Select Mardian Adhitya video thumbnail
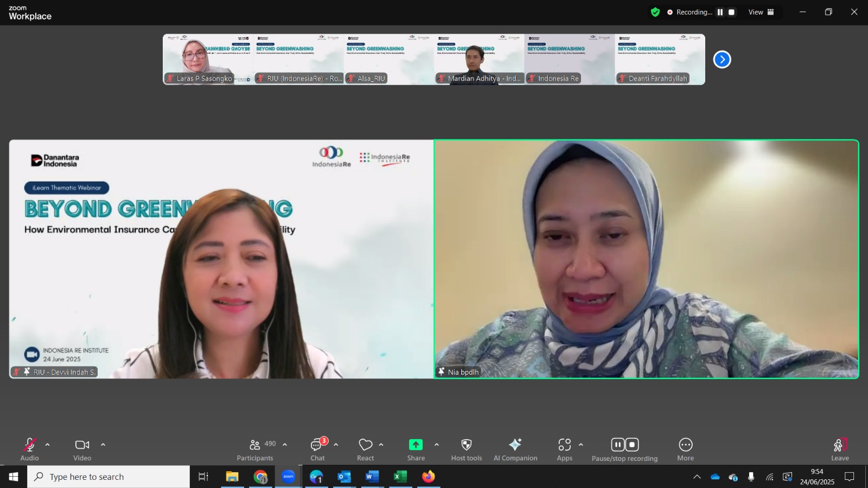 pyautogui.click(x=479, y=59)
